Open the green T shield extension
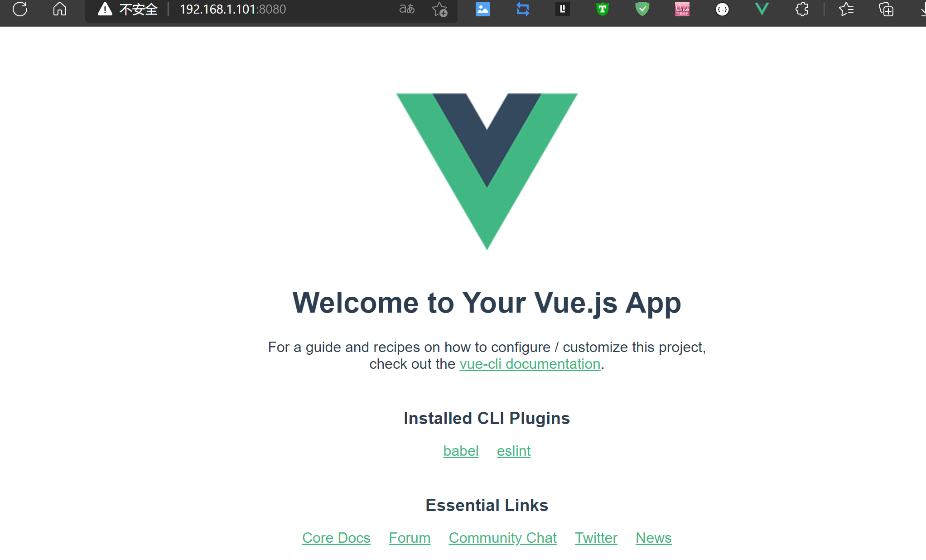The image size is (926, 560). tap(602, 9)
